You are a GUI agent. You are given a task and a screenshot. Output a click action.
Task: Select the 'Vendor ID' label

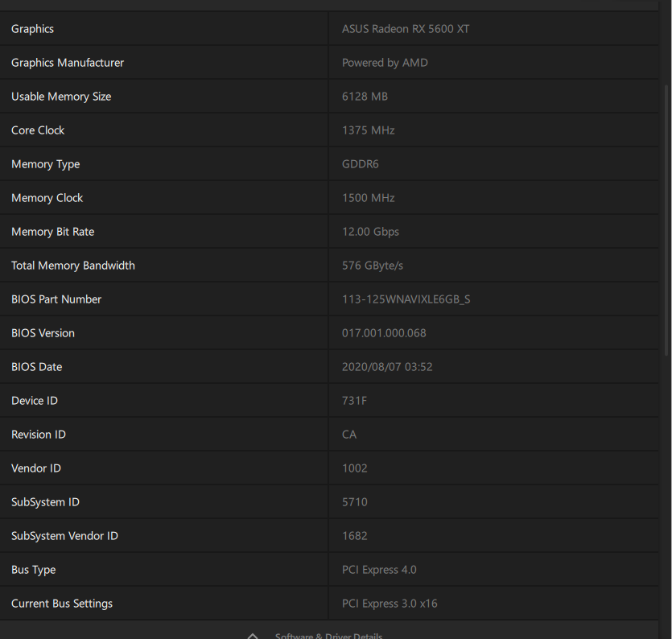click(x=36, y=468)
